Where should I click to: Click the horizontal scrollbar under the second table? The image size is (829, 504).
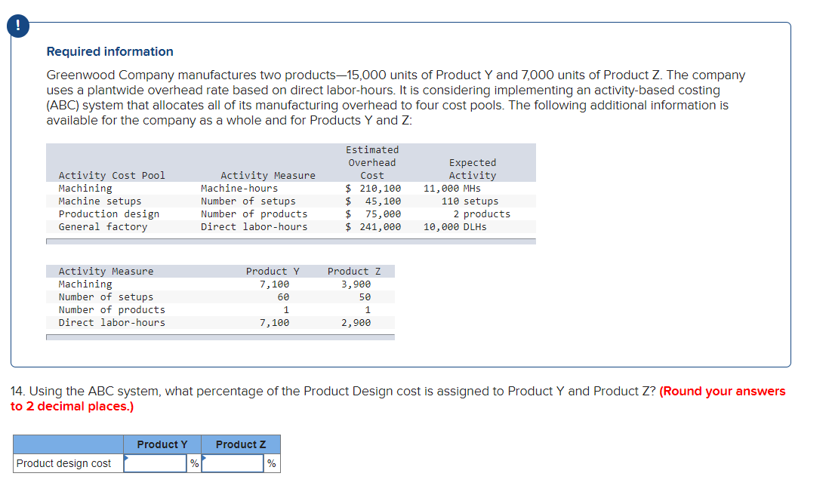pyautogui.click(x=220, y=337)
